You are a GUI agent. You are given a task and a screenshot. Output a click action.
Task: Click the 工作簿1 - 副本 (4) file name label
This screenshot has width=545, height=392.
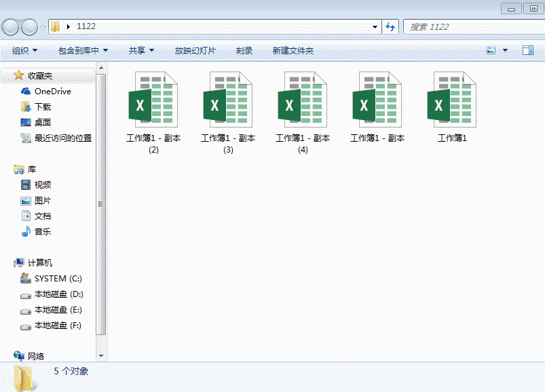click(x=303, y=144)
